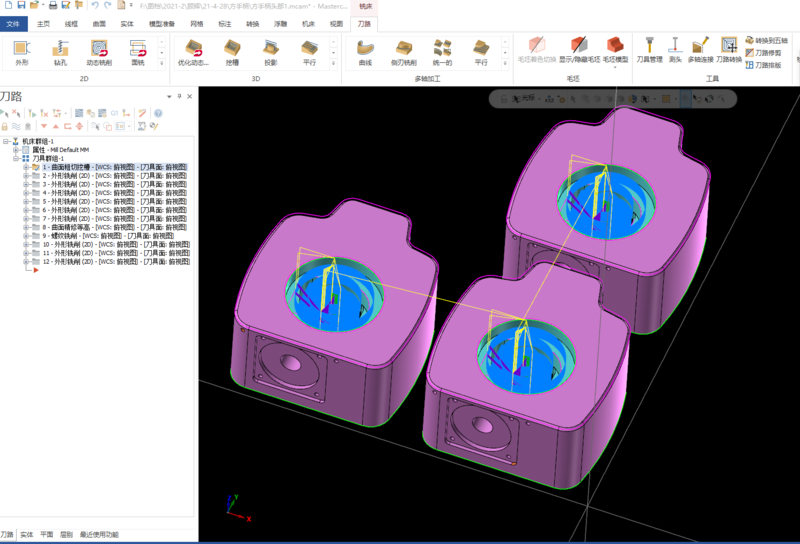The width and height of the screenshot is (800, 544).
Task: Click the 光标 autocursor button in selection bar
Action: [x=525, y=98]
